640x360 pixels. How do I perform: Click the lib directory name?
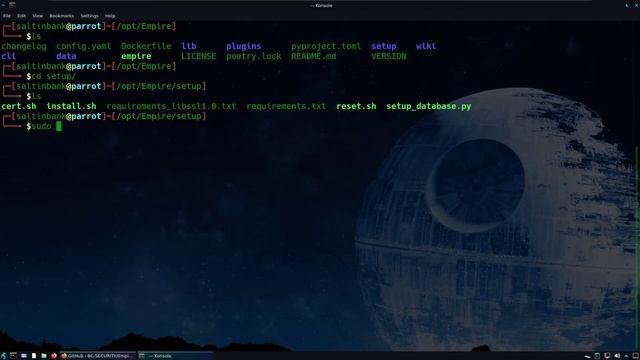[189, 46]
